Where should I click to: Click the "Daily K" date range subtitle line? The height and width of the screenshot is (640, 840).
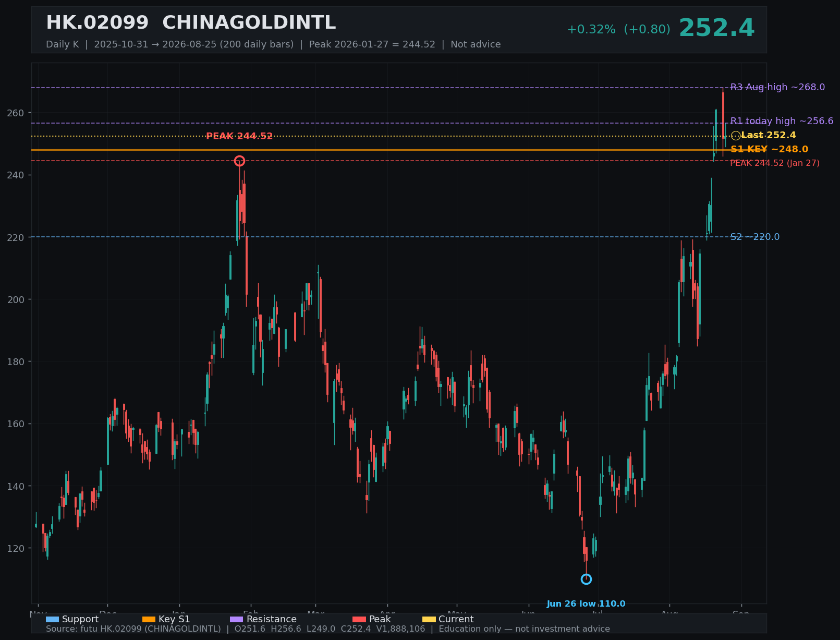click(273, 44)
